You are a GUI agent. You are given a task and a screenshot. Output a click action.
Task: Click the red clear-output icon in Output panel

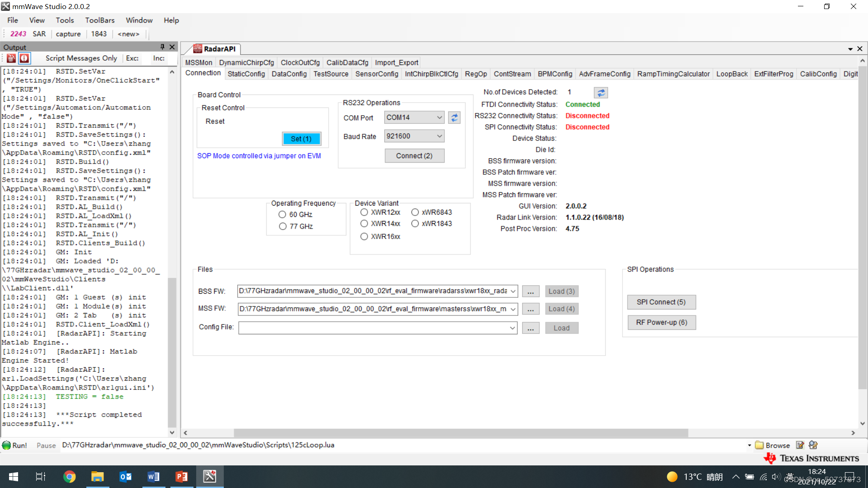pyautogui.click(x=11, y=58)
